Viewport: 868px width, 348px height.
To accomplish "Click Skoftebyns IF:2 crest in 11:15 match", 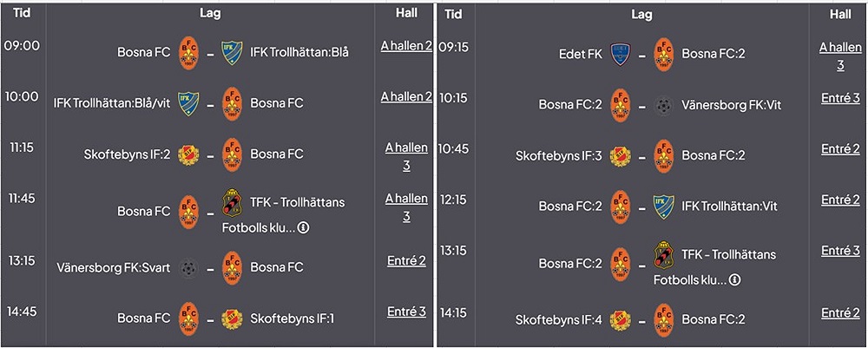I will click(188, 155).
